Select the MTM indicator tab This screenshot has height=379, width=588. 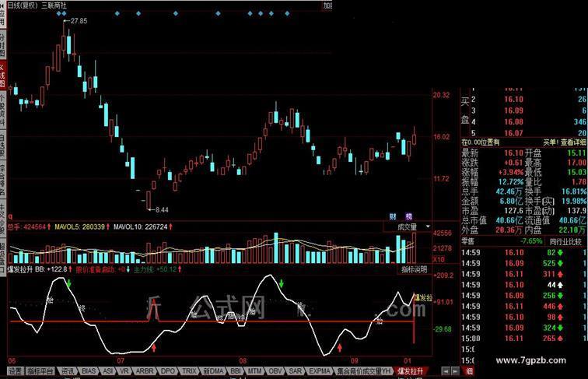click(255, 371)
